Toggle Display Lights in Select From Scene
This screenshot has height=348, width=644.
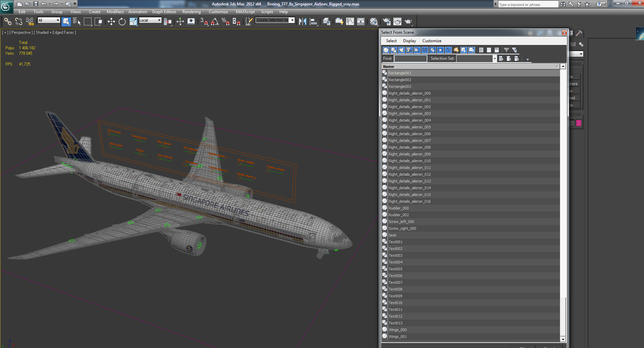401,50
